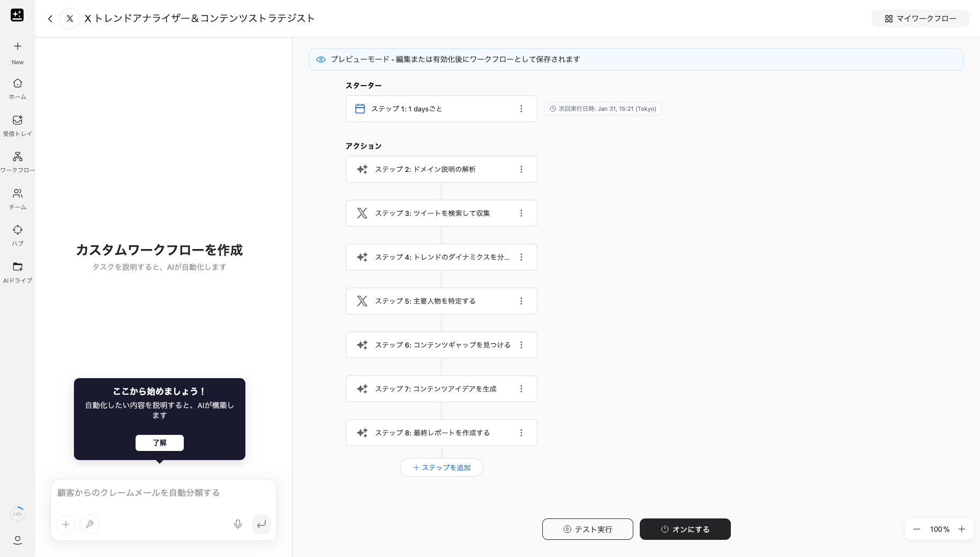Open the チーム panel from the sidebar
This screenshot has width=980, height=557.
(17, 194)
